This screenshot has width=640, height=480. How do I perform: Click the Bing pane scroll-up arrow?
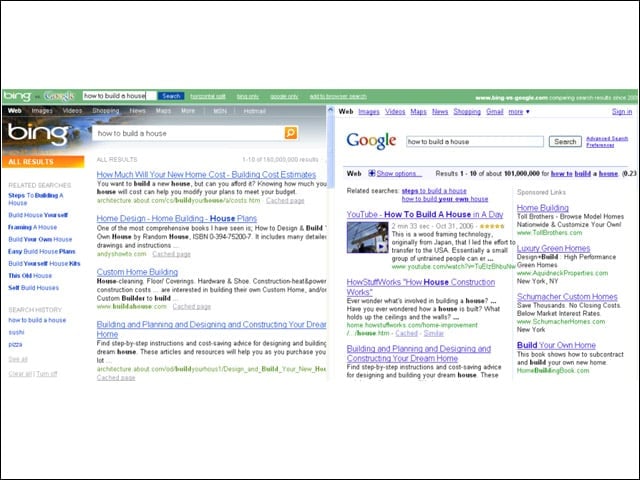point(330,110)
